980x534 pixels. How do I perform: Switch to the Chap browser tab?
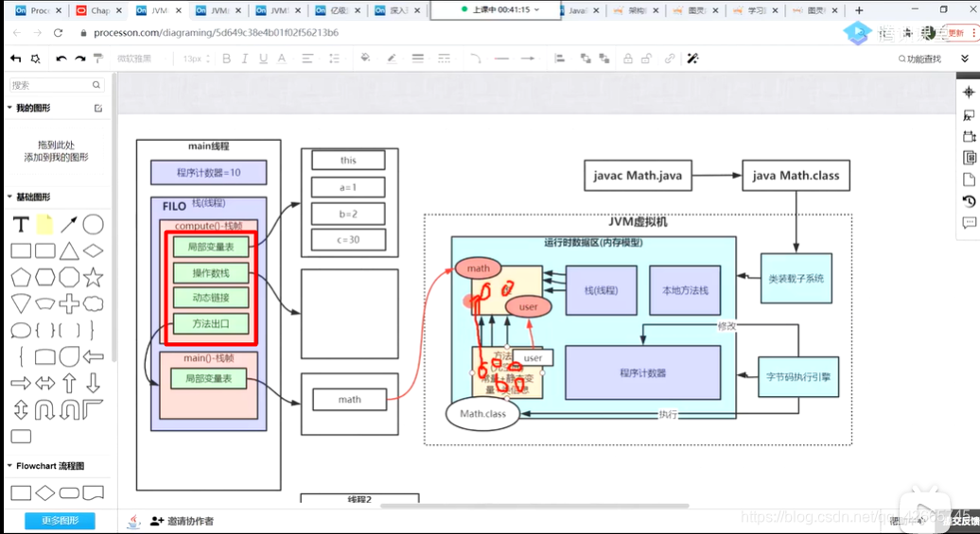(x=99, y=10)
